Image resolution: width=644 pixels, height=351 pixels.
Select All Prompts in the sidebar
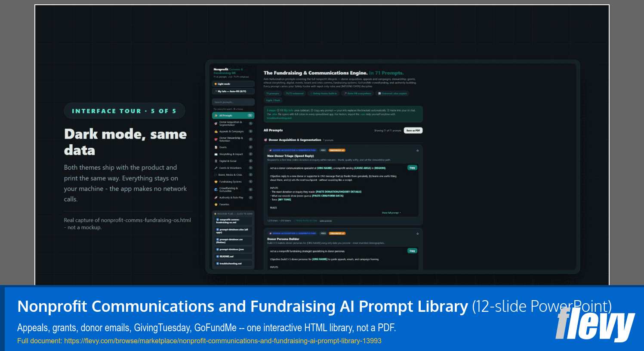point(233,115)
